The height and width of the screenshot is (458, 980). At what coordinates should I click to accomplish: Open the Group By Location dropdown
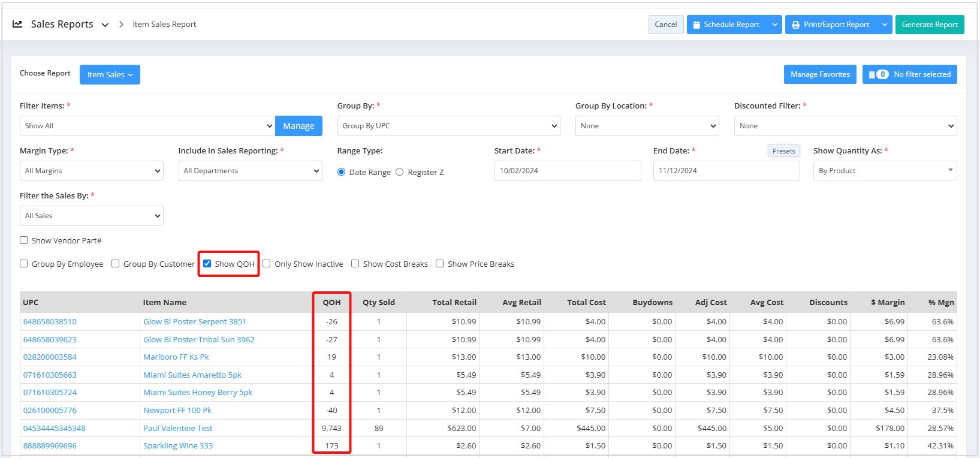coord(647,126)
